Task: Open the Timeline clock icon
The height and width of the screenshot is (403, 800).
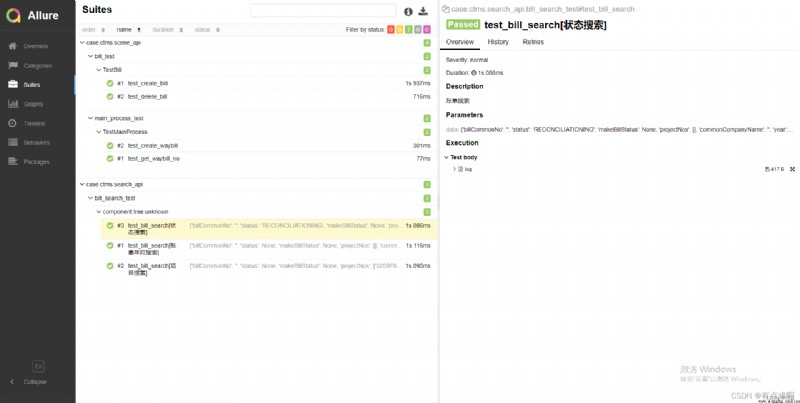Action: click(13, 123)
